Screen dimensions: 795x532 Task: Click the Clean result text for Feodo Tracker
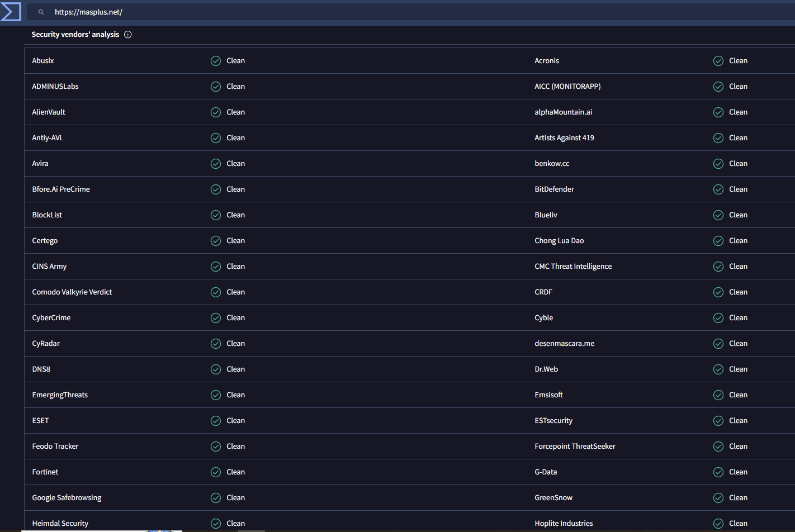click(x=236, y=446)
